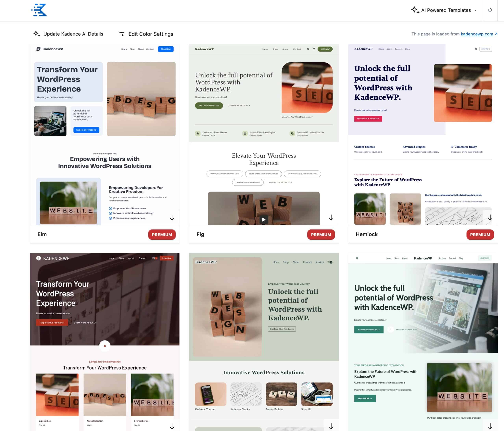Viewport: 504px width, 431px height.
Task: Click the green SHOP NOW pill in the Fig preview
Action: point(325,49)
